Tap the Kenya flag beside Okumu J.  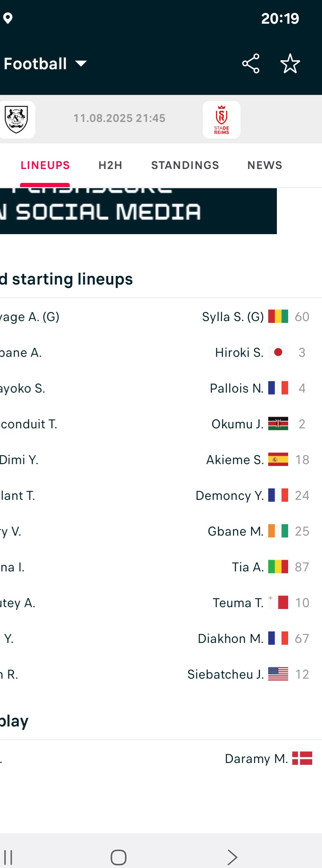pyautogui.click(x=278, y=424)
